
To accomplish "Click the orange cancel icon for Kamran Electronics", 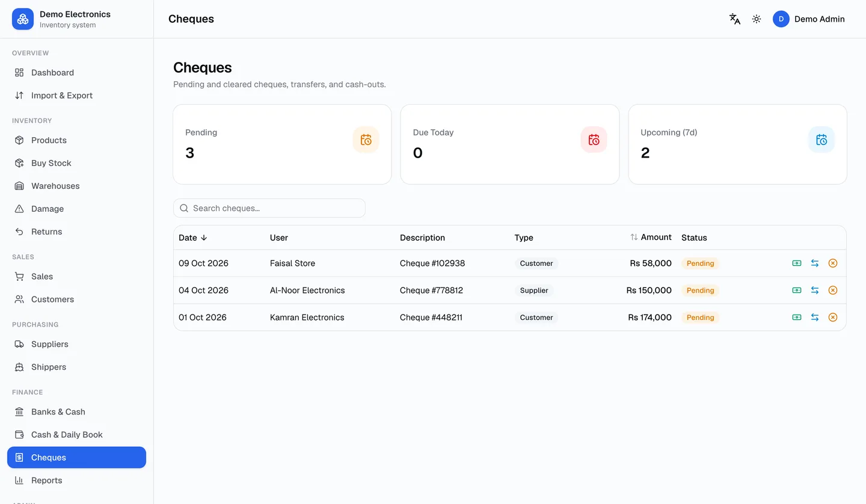I will (833, 318).
